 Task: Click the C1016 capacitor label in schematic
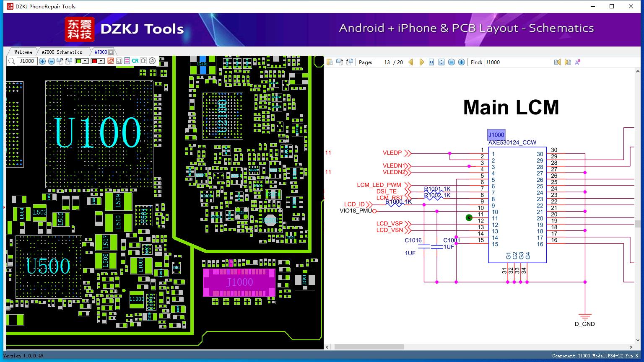(x=413, y=240)
